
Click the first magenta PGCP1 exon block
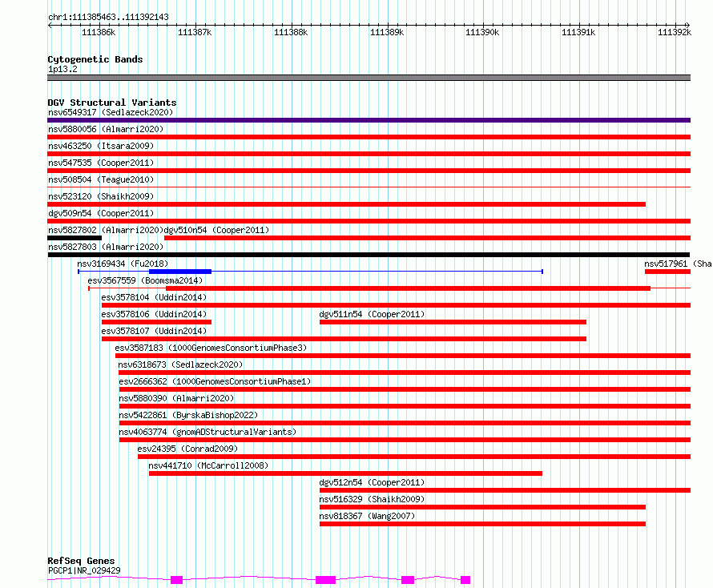(176, 580)
